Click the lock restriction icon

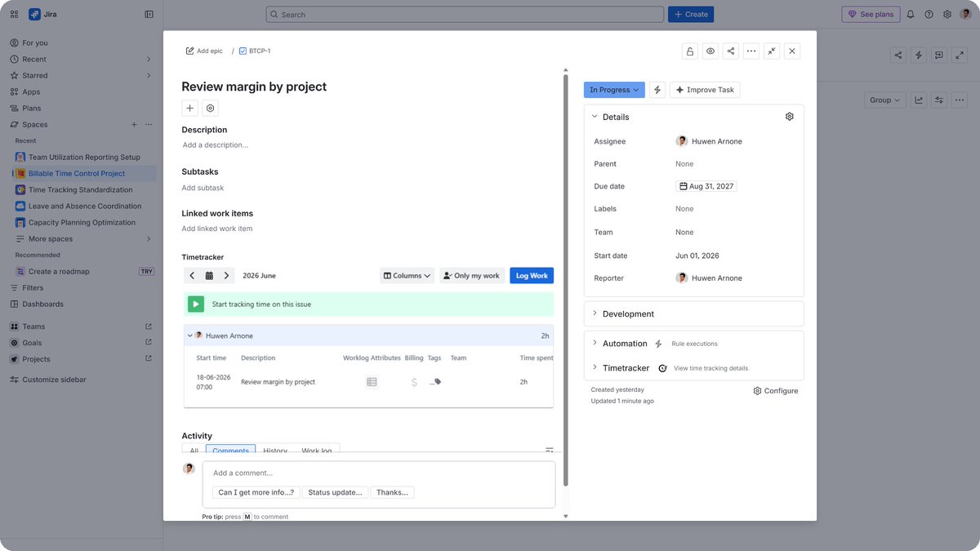coord(690,51)
